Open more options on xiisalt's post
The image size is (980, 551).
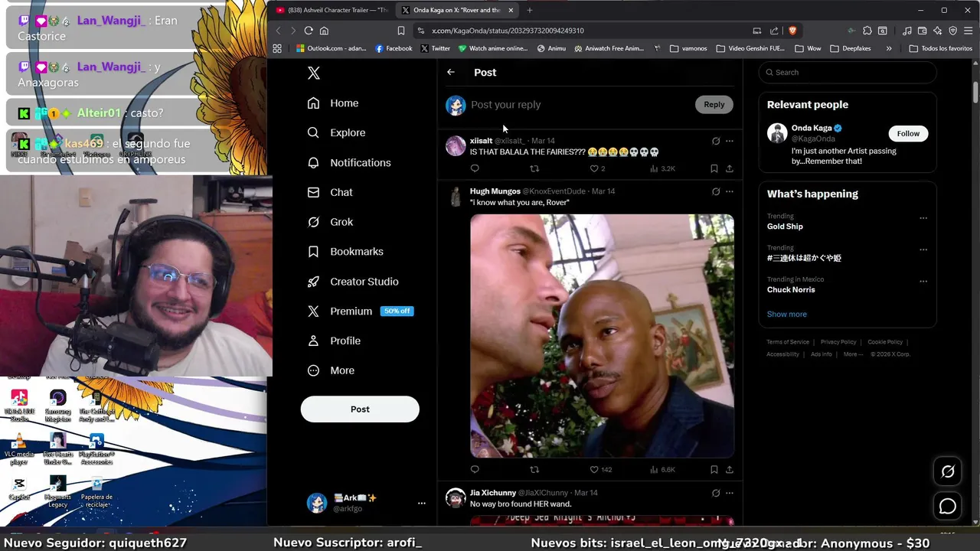pos(729,141)
